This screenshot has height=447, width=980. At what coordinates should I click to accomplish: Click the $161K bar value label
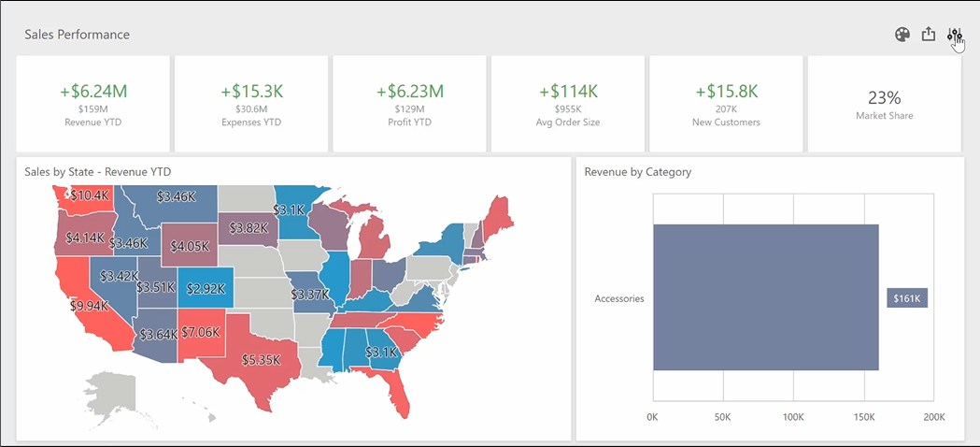(906, 298)
